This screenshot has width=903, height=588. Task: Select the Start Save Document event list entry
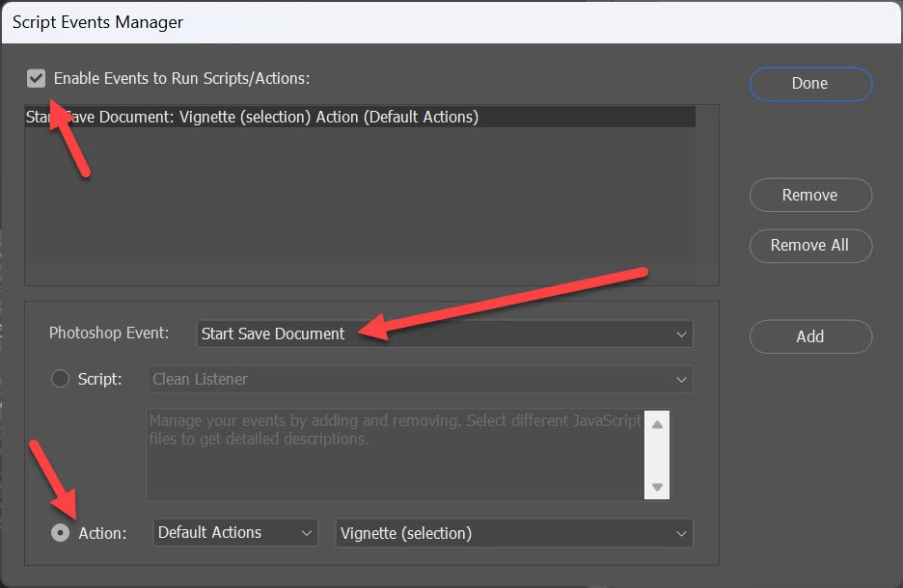tap(360, 117)
